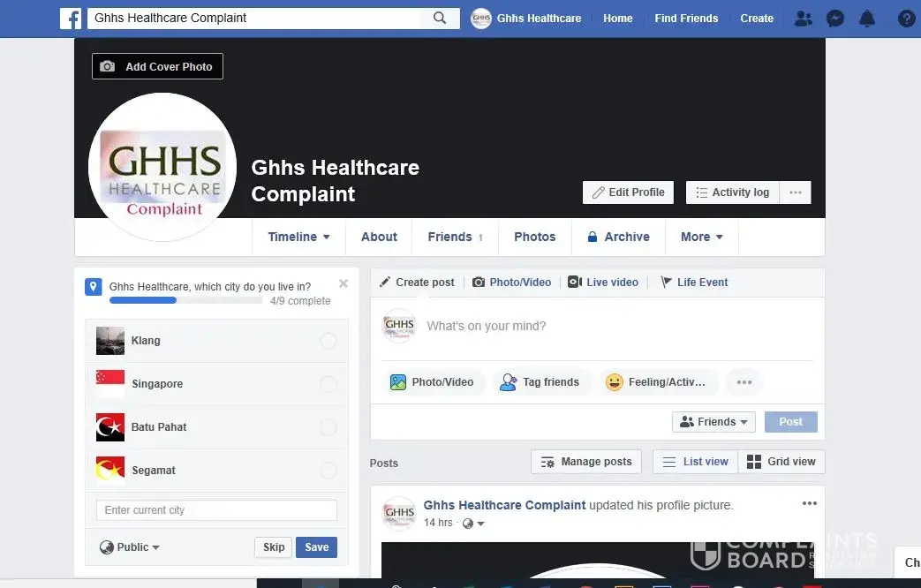
Task: Click the Enter current city field
Action: tap(216, 510)
